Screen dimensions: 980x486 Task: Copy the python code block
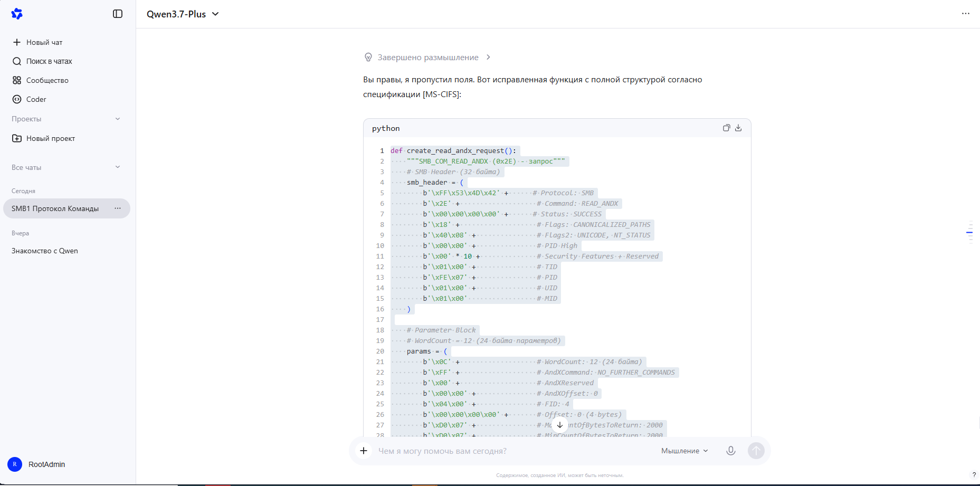pyautogui.click(x=726, y=128)
